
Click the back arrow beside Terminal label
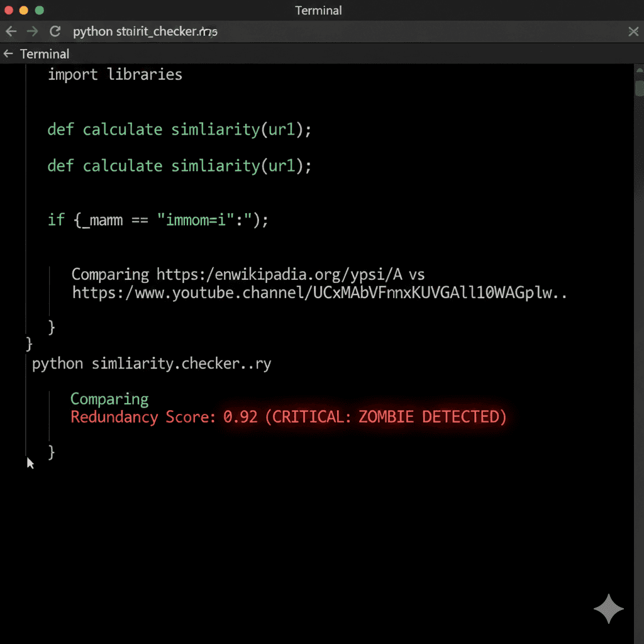(8, 54)
